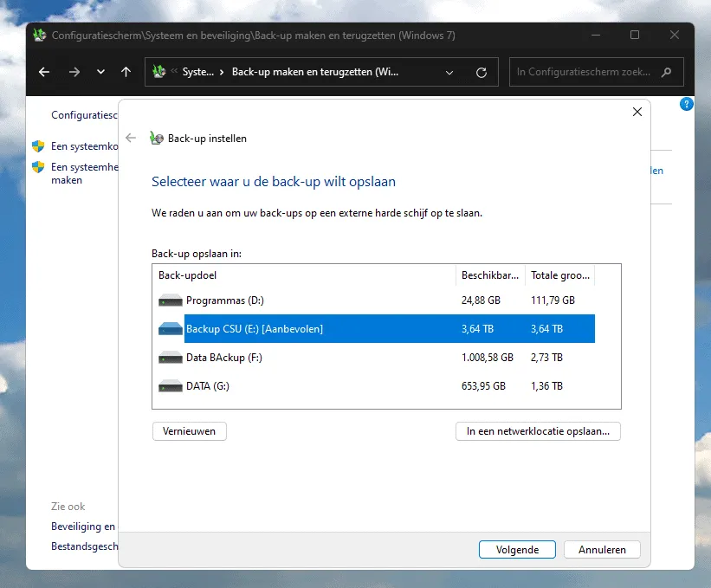Select Backup CSU (E:) drive icon
The height and width of the screenshot is (588, 711).
(x=171, y=329)
